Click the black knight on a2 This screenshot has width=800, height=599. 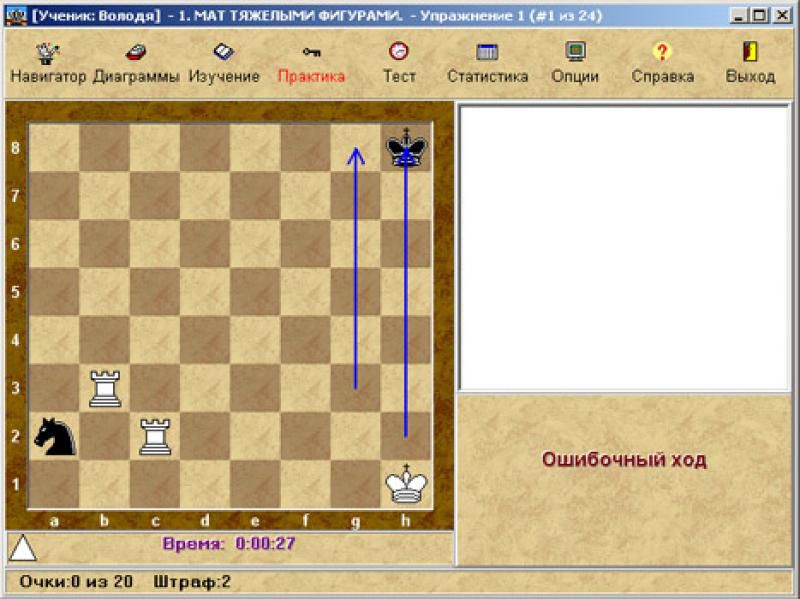coord(54,437)
